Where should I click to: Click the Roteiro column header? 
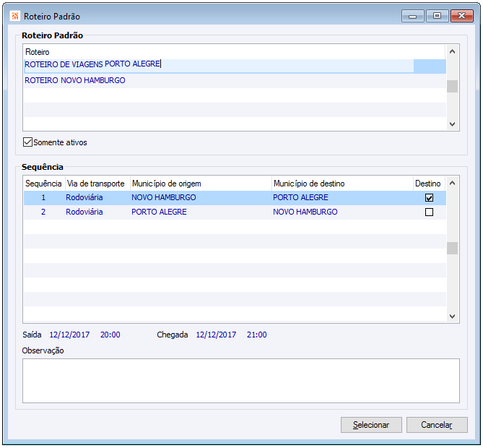point(234,52)
